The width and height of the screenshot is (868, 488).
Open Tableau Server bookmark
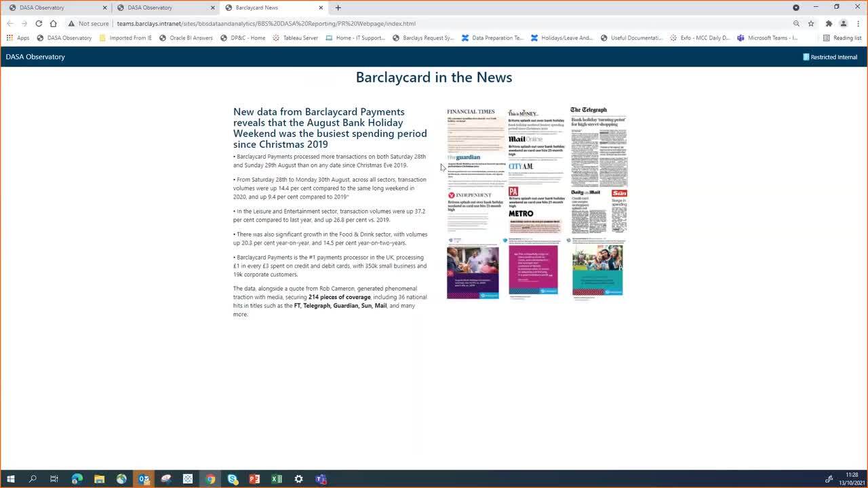[295, 38]
